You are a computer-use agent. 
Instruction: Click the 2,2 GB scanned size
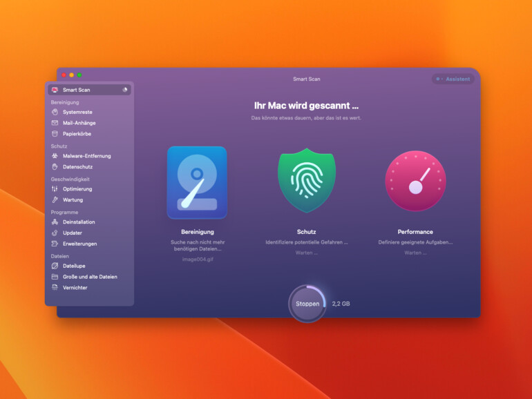coord(341,304)
